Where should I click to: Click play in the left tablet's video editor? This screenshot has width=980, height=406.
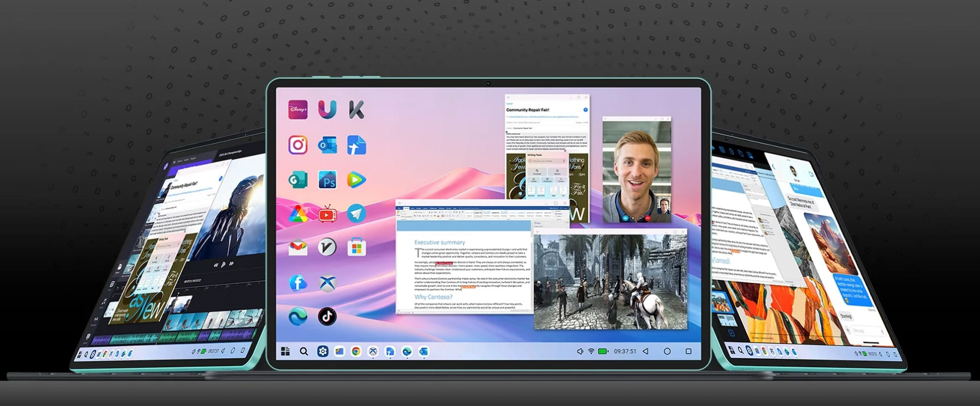[223, 264]
